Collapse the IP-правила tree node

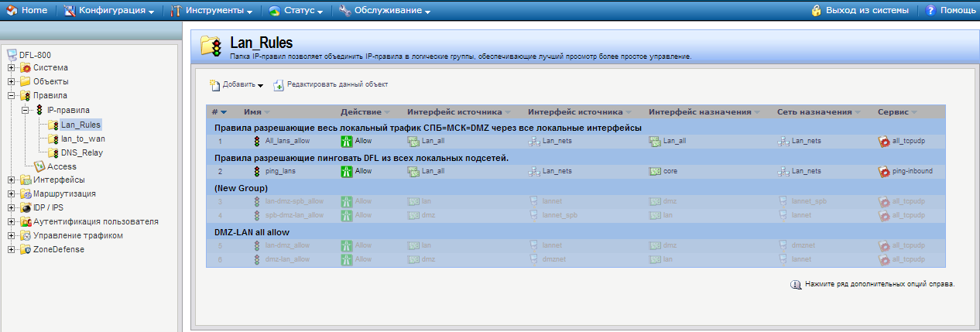[26, 111]
